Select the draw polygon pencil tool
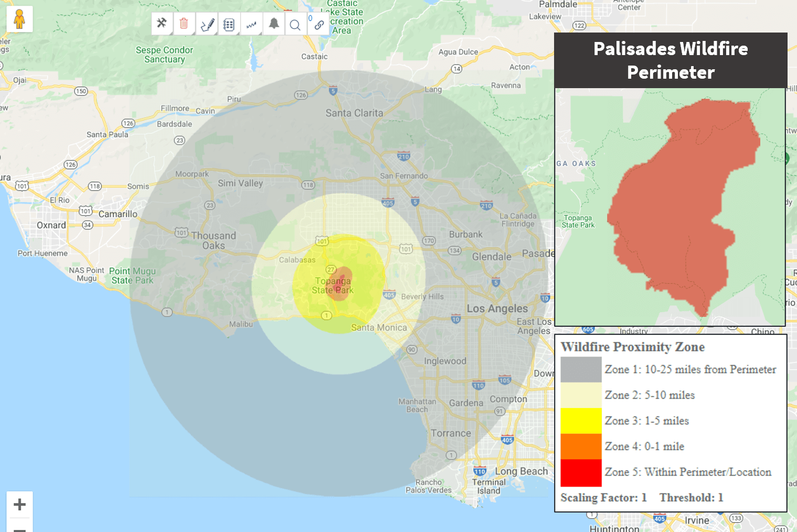Viewport: 797px width, 532px height. pyautogui.click(x=207, y=24)
